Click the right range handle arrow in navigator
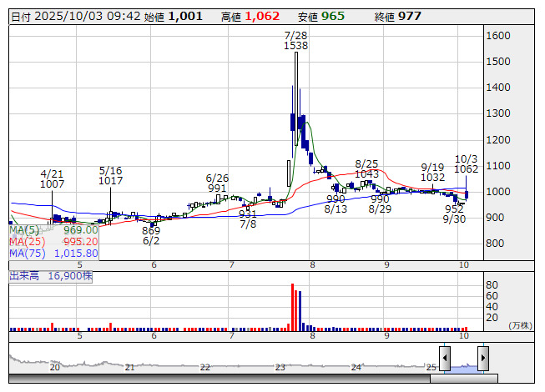 coord(482,359)
